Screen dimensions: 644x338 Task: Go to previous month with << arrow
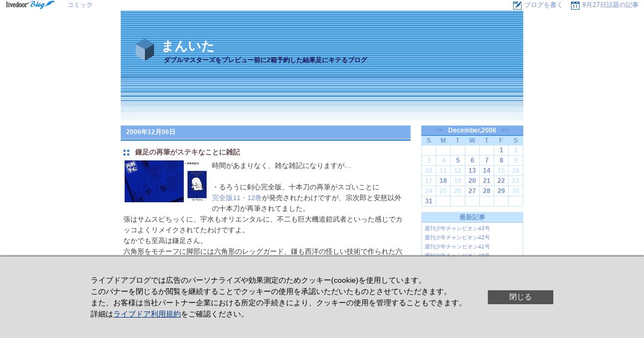point(440,130)
